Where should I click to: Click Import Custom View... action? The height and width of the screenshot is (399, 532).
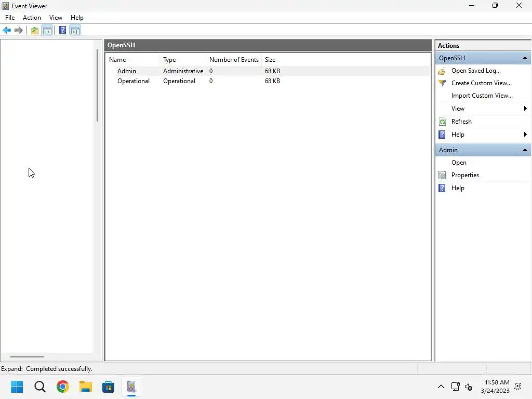tap(482, 96)
